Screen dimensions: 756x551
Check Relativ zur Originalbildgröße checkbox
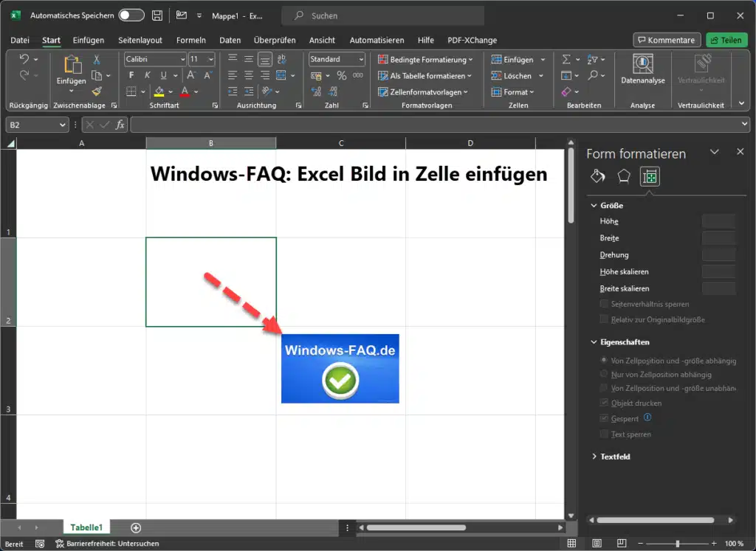coord(604,319)
